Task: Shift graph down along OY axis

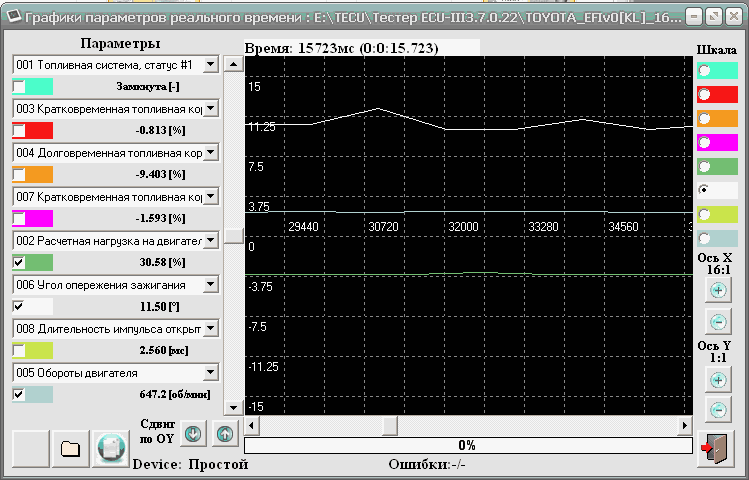Action: coord(194,435)
